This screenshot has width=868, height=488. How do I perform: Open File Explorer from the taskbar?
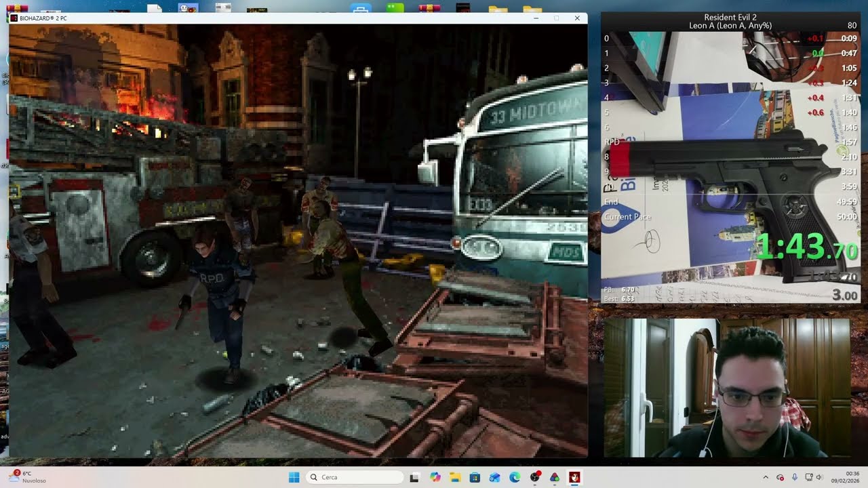(x=455, y=477)
